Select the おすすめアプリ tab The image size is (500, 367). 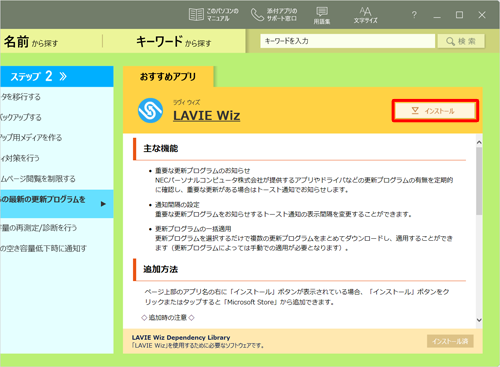pos(168,77)
